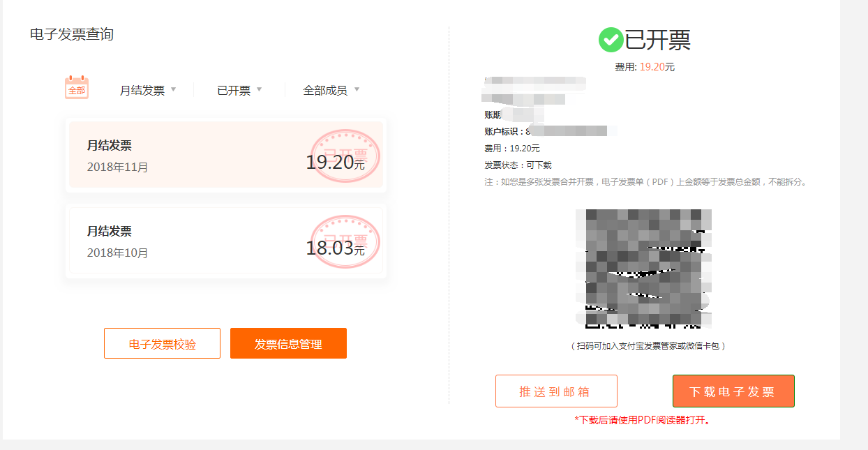Click the 19.20元 amount in list
Viewport: 868px width, 450px height.
click(335, 163)
